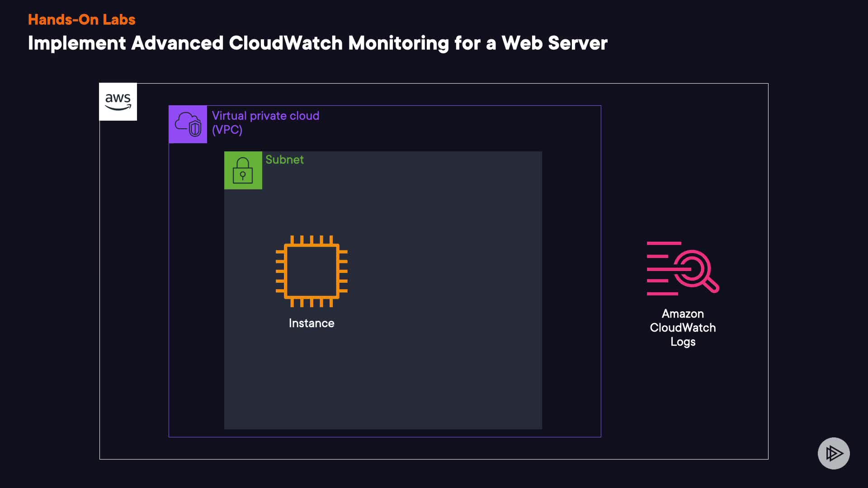This screenshot has height=488, width=868.
Task: Click the (VPC) abbreviation text
Action: click(x=227, y=130)
